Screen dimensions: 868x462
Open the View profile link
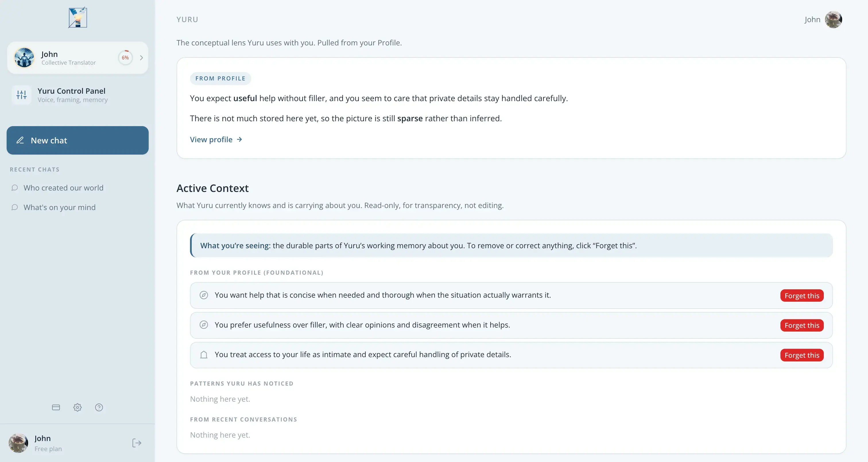click(x=216, y=140)
